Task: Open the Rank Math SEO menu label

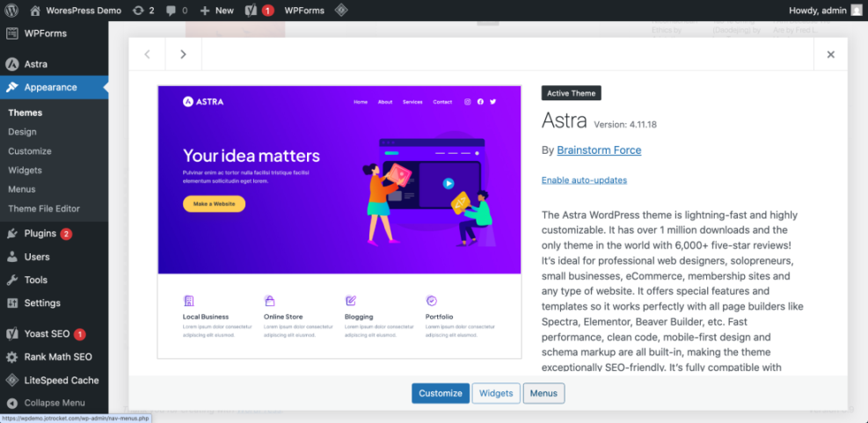Action: coord(58,357)
